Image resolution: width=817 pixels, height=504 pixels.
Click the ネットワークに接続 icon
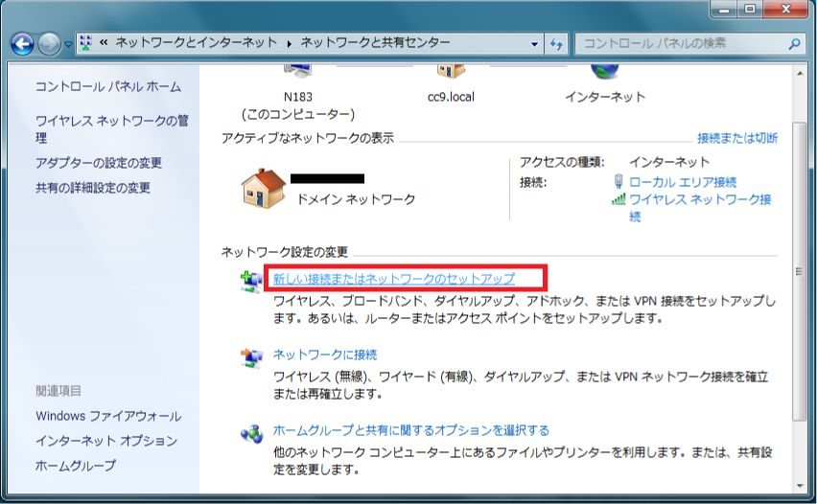pyautogui.click(x=251, y=358)
